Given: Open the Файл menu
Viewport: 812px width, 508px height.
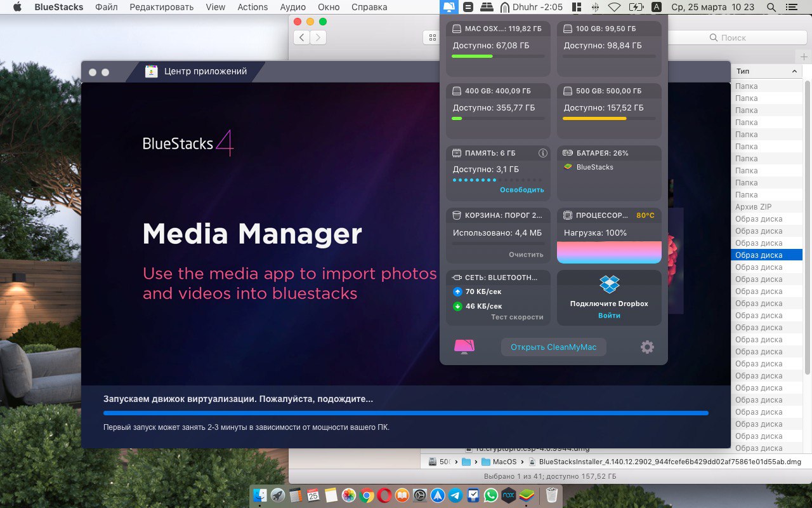Looking at the screenshot, I should click(x=107, y=7).
